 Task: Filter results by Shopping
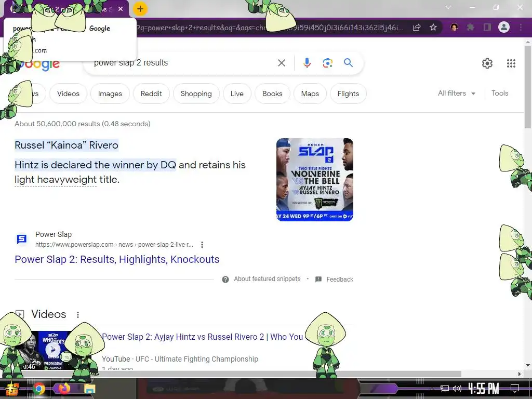click(x=196, y=94)
